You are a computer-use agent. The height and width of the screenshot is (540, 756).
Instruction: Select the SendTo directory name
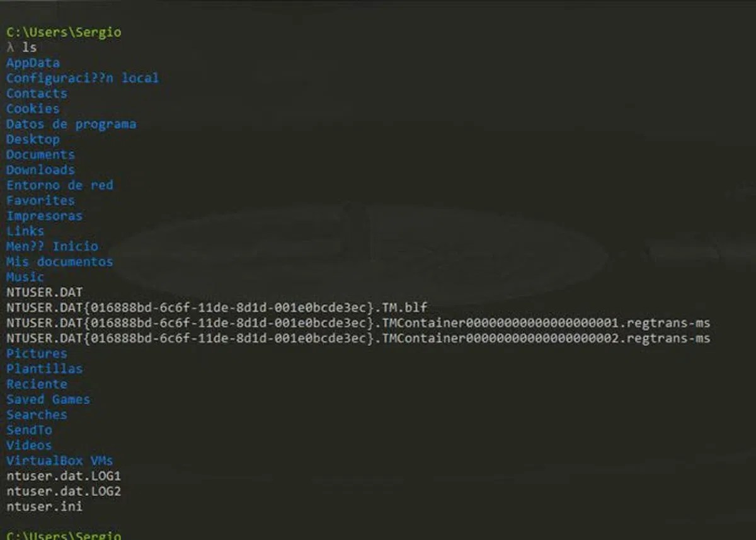click(x=29, y=430)
